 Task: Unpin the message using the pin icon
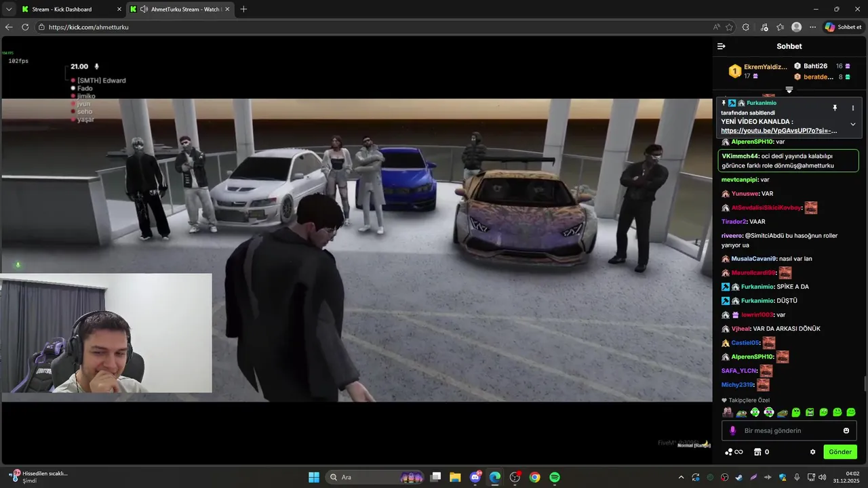835,108
